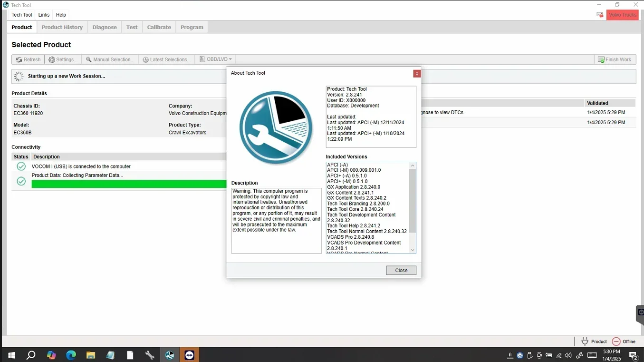Open Manual Selection with magnifier icon
The width and height of the screenshot is (644, 362).
tap(110, 59)
